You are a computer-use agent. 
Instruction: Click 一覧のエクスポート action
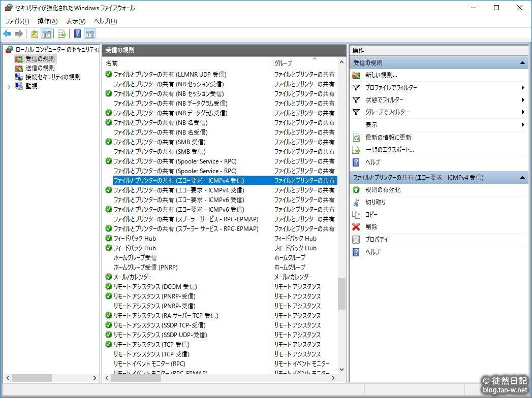(x=389, y=150)
